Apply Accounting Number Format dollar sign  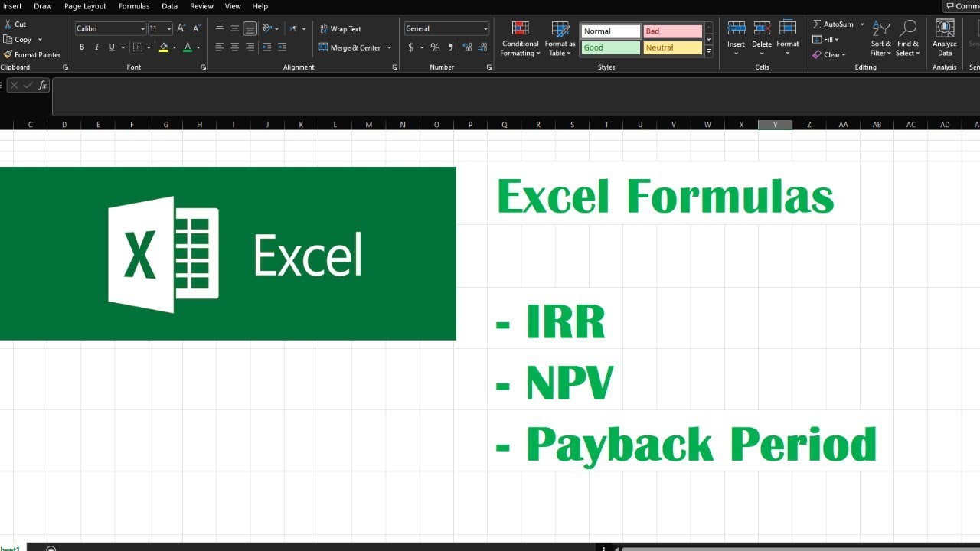pos(411,47)
